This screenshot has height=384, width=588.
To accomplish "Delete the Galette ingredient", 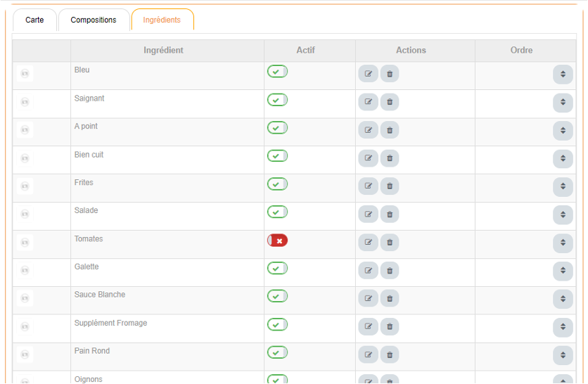I will [x=390, y=271].
